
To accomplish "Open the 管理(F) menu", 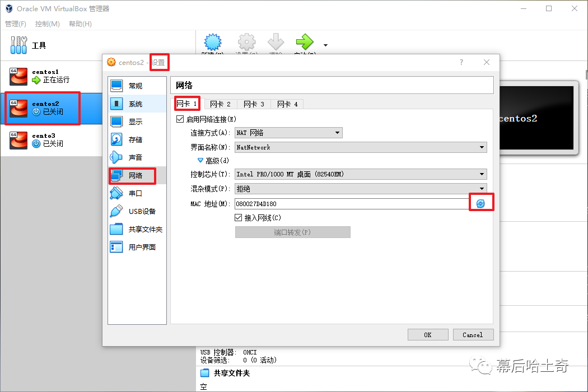I will pos(16,24).
